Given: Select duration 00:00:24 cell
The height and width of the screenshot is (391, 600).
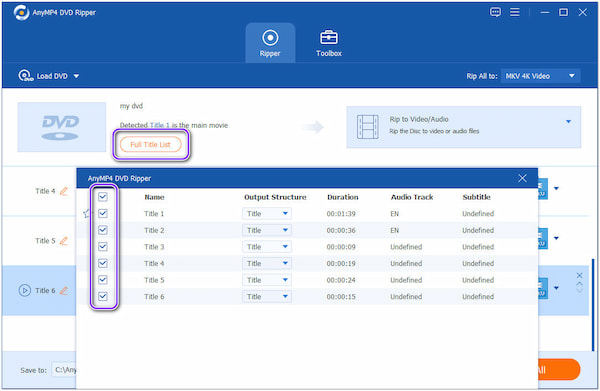Looking at the screenshot, I should [341, 280].
